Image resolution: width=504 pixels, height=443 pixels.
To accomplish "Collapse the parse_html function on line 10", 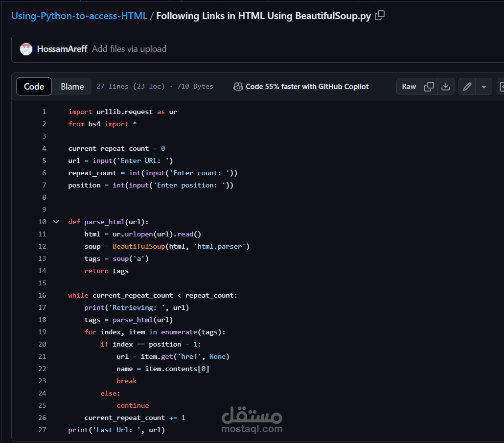I will pyautogui.click(x=56, y=222).
